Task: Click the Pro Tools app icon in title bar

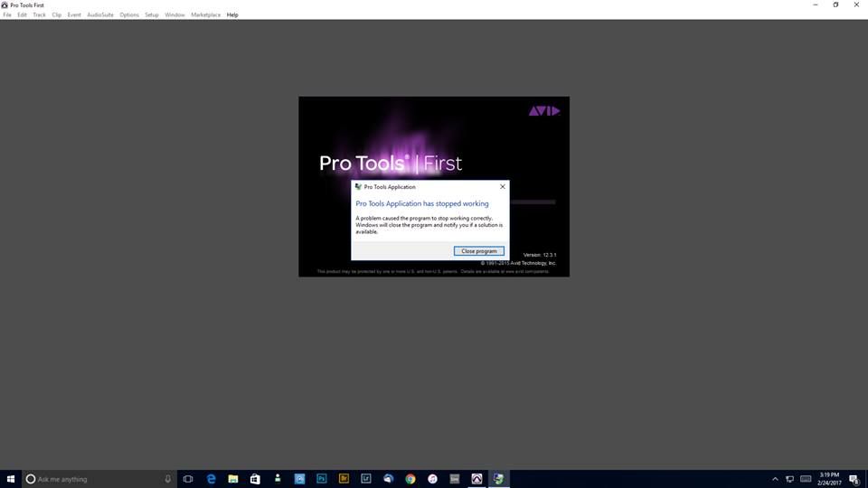Action: click(5, 5)
